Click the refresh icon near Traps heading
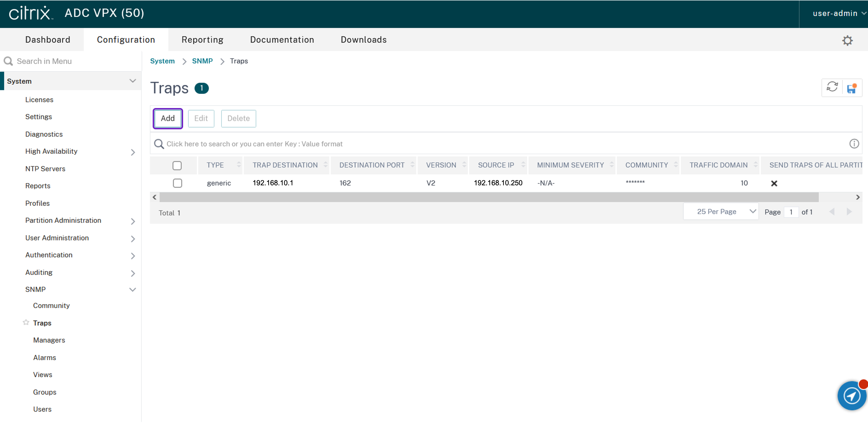Viewport: 868px width, 423px height. pos(832,87)
